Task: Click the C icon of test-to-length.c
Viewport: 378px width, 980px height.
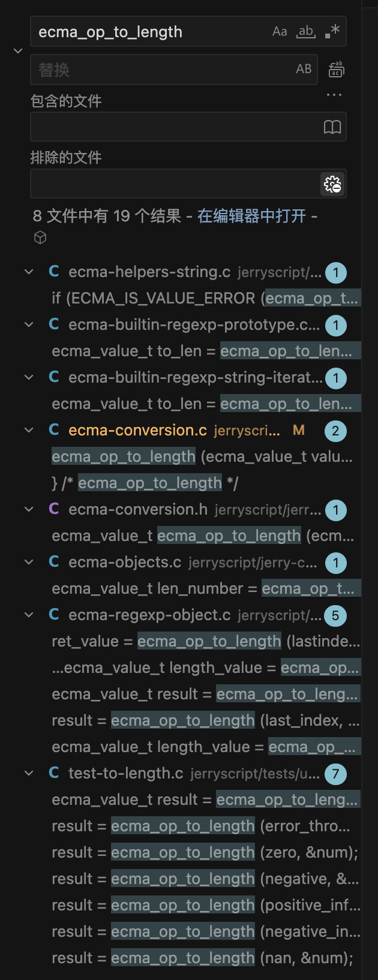Action: coord(53,774)
